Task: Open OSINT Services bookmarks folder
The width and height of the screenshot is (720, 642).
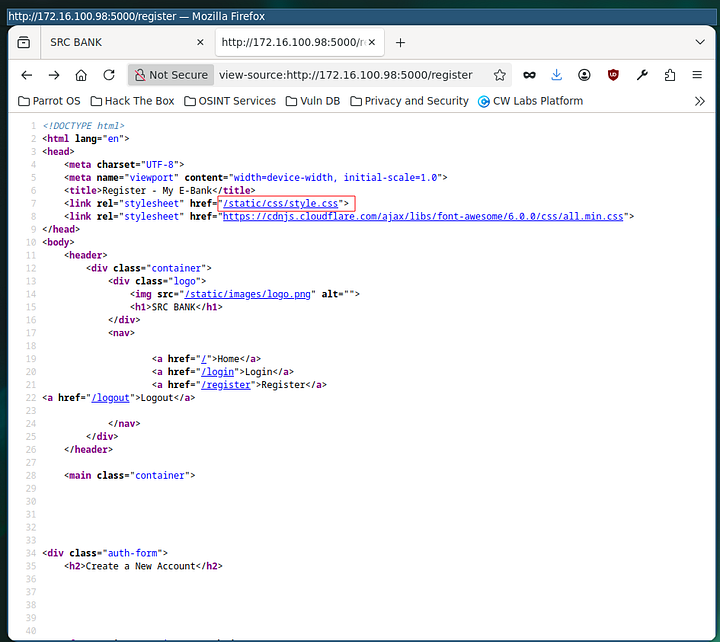Action: [x=230, y=101]
